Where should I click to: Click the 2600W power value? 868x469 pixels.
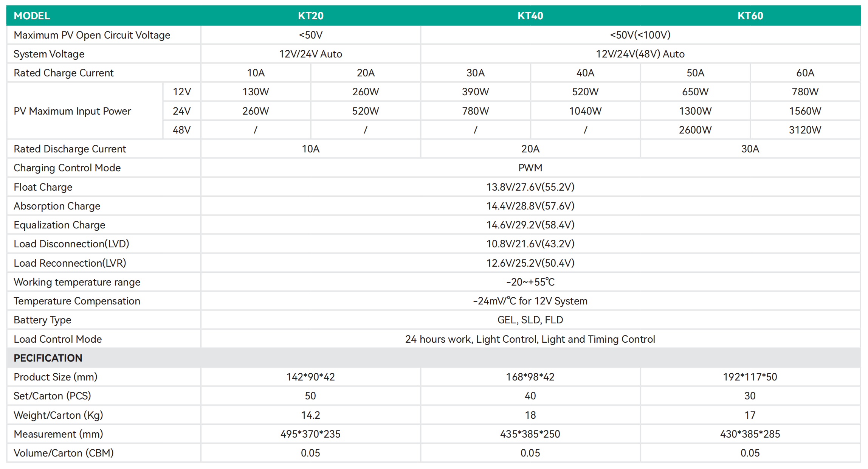[x=695, y=130]
